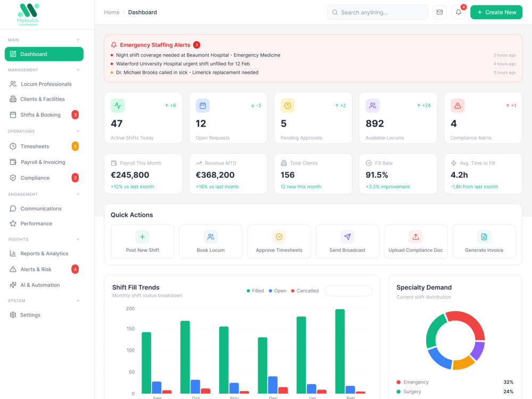The width and height of the screenshot is (532, 399).
Task: Collapse the SYSTEM sidebar section
Action: coord(78,301)
